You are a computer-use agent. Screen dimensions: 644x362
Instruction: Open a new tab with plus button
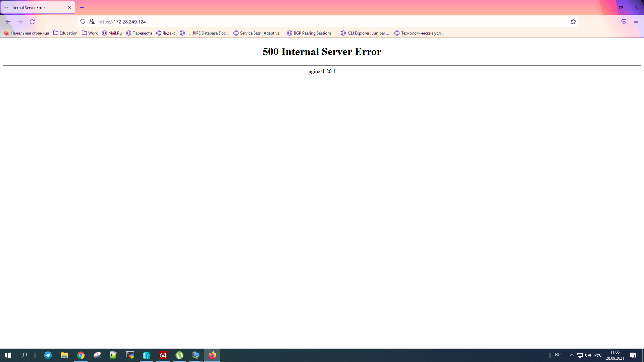[82, 8]
